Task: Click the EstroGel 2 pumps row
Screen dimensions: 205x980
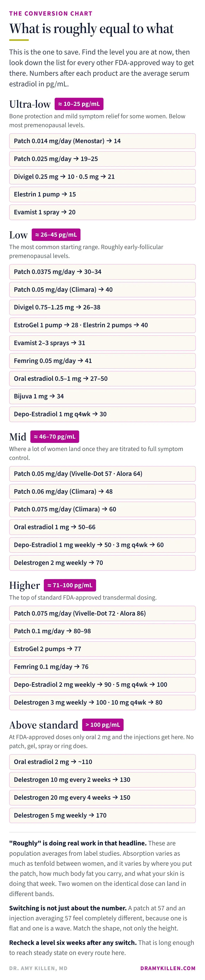Action: click(102, 649)
